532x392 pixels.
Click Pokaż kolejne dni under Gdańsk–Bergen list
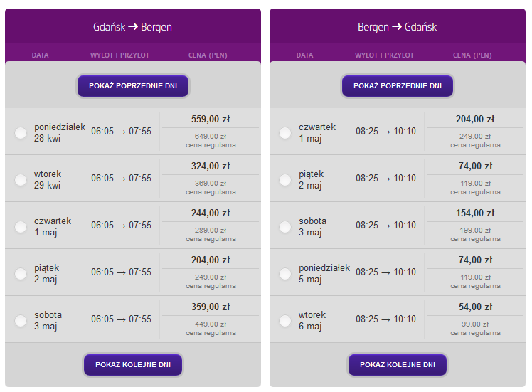[x=133, y=365]
